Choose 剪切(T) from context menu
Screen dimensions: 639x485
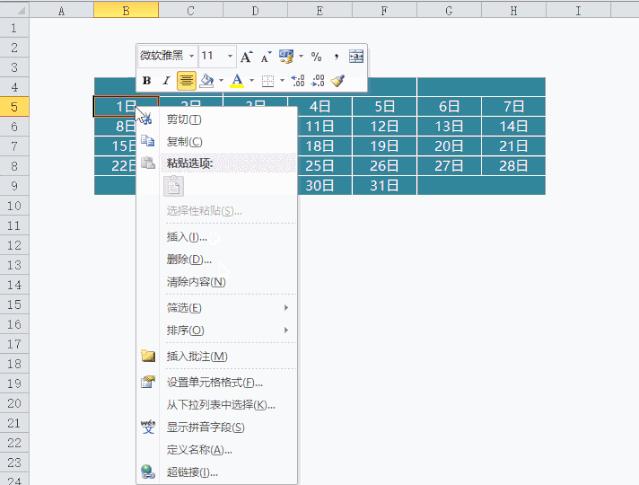pos(216,119)
